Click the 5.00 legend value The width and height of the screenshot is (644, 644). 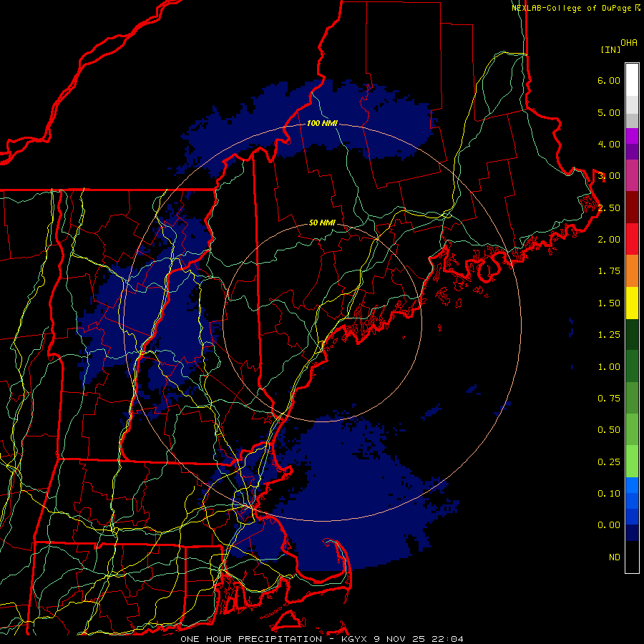609,112
